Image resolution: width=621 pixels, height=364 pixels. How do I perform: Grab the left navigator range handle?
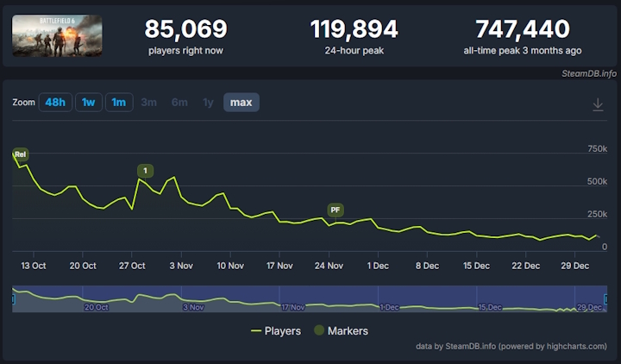13,299
